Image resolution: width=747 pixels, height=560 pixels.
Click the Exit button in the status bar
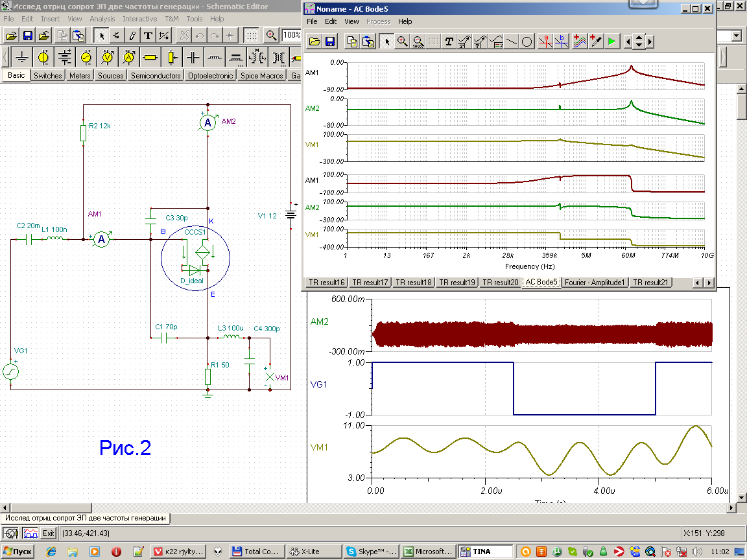48,533
